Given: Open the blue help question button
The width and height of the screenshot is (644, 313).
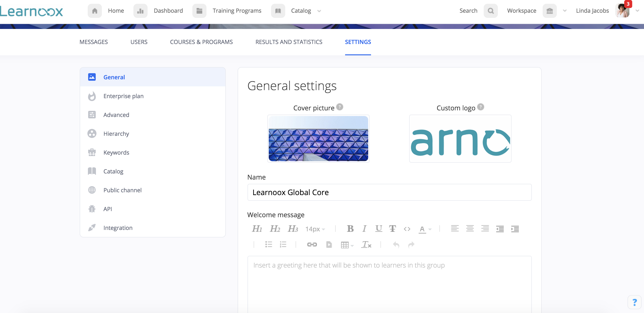Looking at the screenshot, I should click(x=634, y=302).
